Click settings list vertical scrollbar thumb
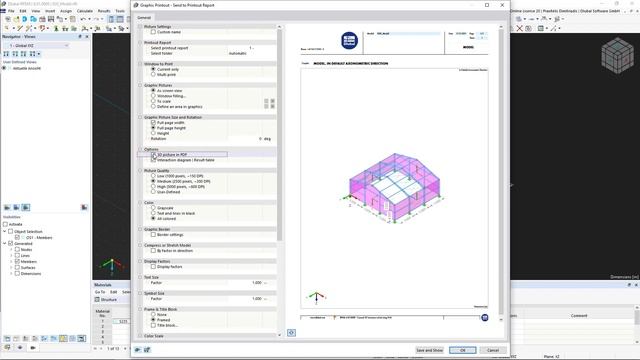This screenshot has height=360, width=640. (x=280, y=135)
